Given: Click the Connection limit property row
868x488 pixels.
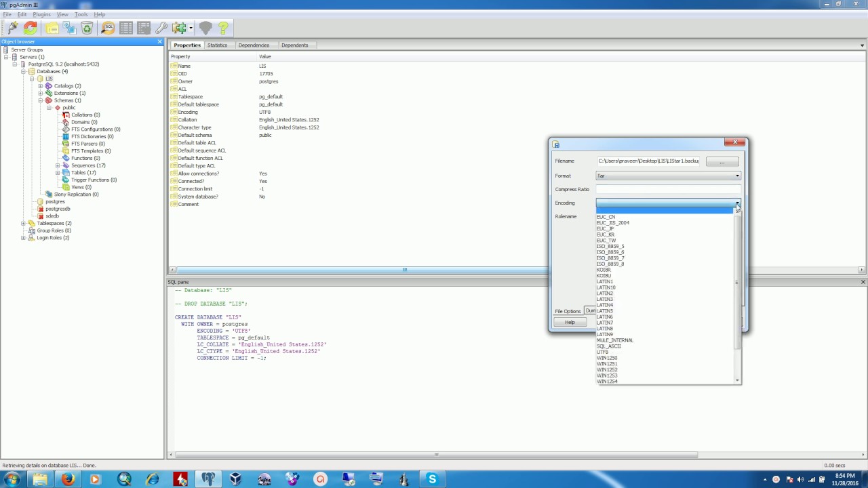Looking at the screenshot, I should pyautogui.click(x=515, y=189).
